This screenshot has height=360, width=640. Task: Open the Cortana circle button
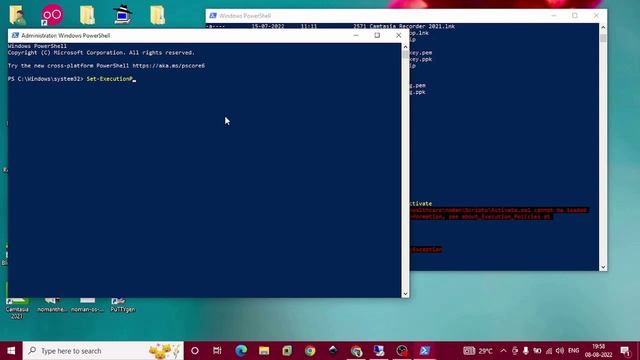[195, 351]
